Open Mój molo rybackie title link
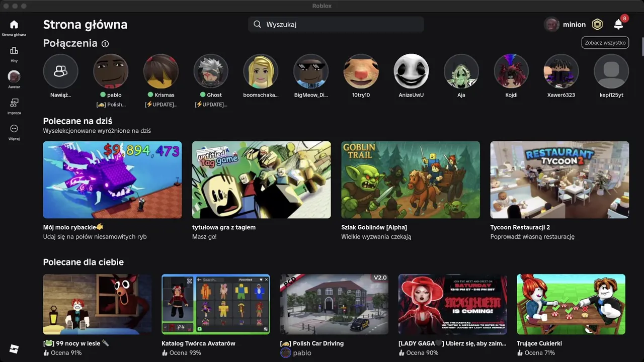The height and width of the screenshot is (362, 644). coord(73,227)
